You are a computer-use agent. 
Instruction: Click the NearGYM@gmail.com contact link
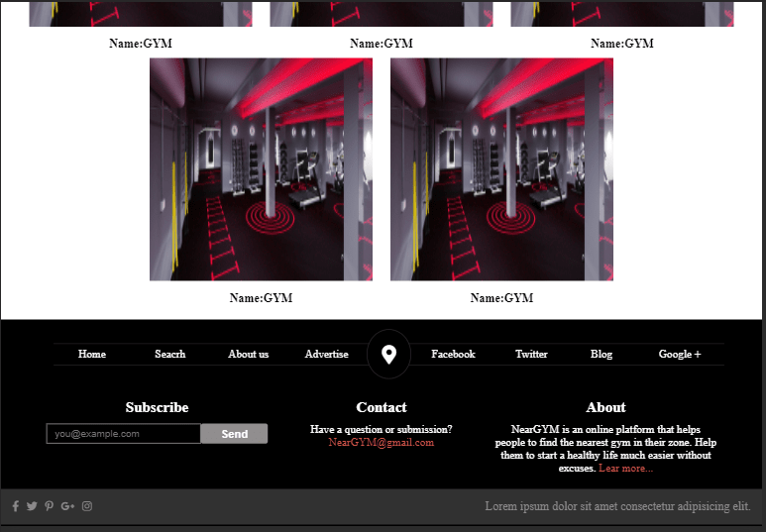[x=381, y=442]
